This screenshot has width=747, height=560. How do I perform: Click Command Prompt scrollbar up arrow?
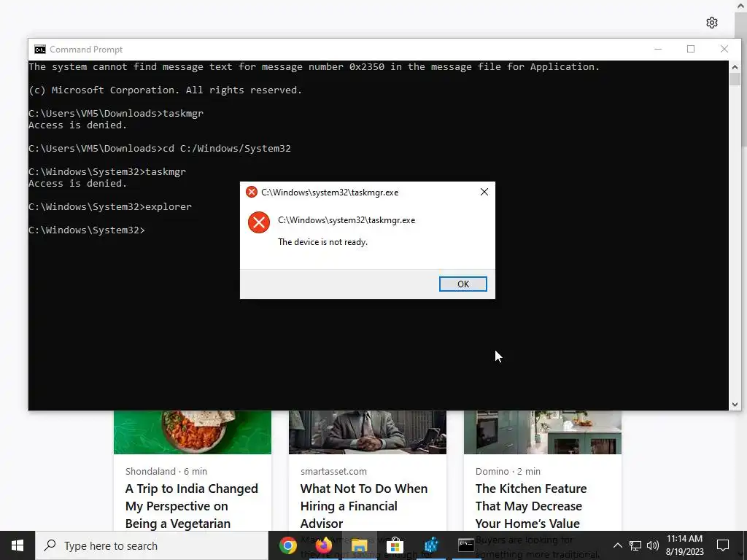735,67
